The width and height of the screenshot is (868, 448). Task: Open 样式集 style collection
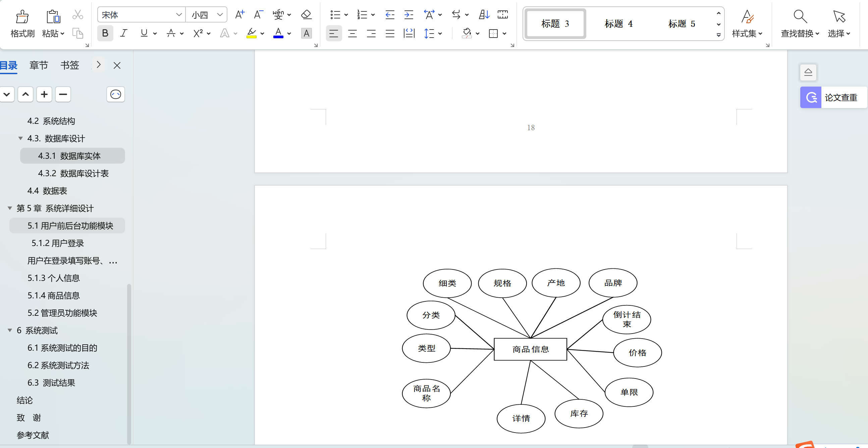(747, 23)
